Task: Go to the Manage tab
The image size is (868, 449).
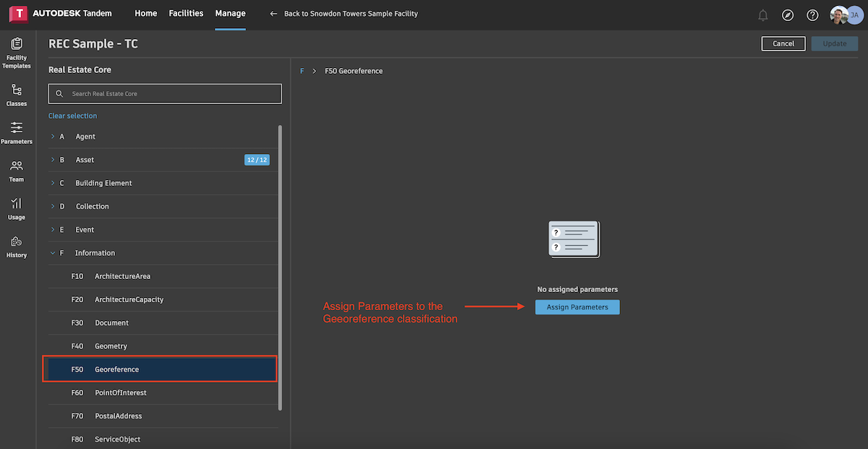Action: [230, 14]
